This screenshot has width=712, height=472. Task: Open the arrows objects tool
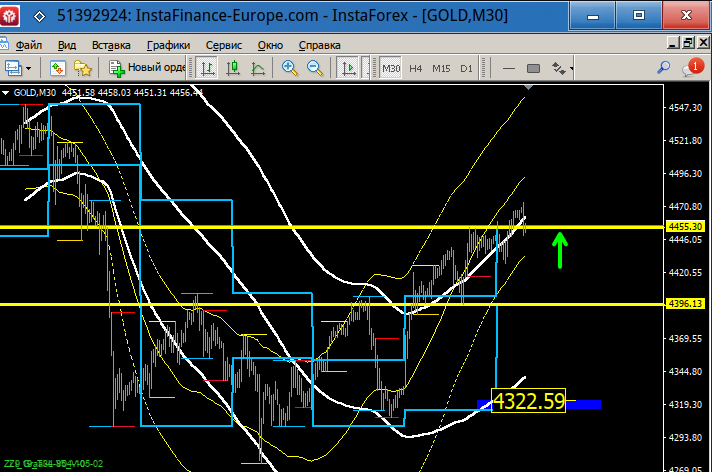pyautogui.click(x=559, y=69)
